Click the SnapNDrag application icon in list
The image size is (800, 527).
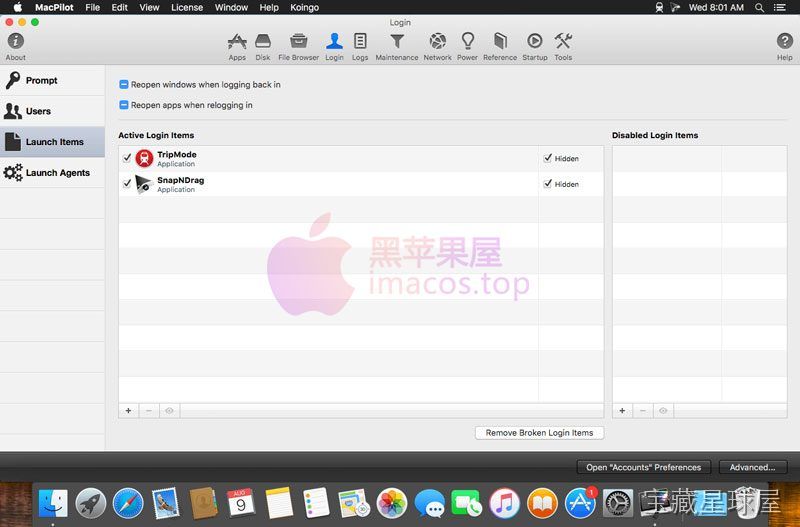click(144, 184)
